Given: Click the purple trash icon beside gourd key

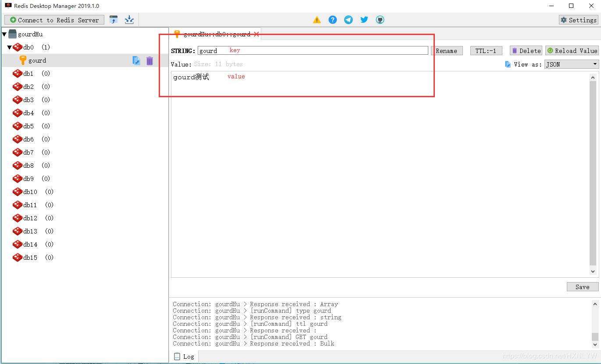Looking at the screenshot, I should click(149, 61).
